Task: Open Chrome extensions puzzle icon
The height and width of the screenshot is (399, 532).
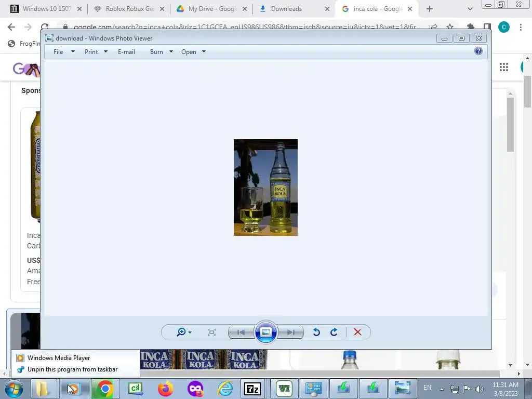Action: (470, 27)
